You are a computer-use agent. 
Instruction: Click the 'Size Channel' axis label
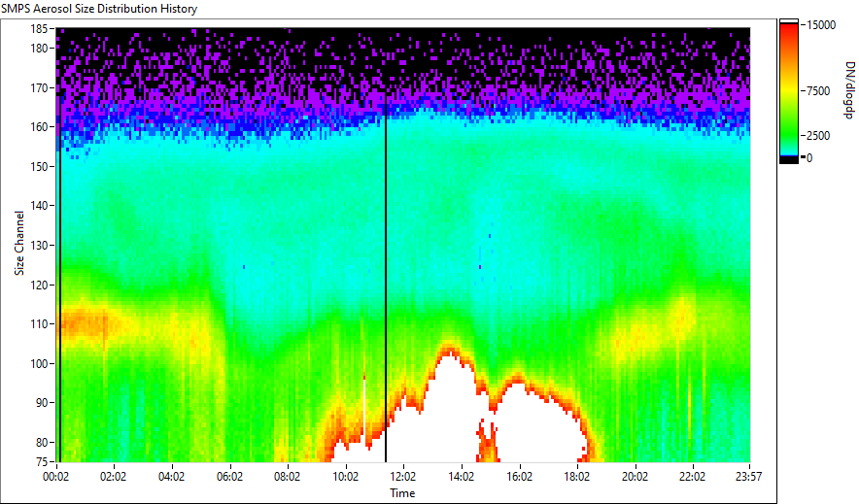pos(19,243)
